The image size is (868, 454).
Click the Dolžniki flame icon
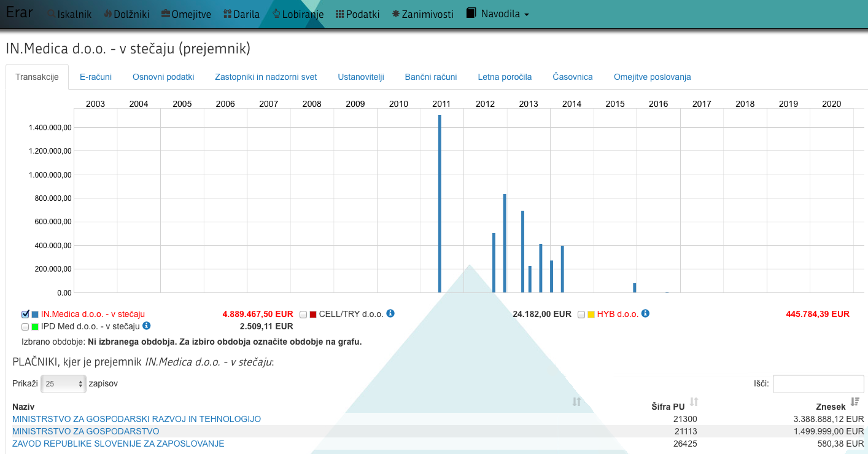pyautogui.click(x=107, y=14)
